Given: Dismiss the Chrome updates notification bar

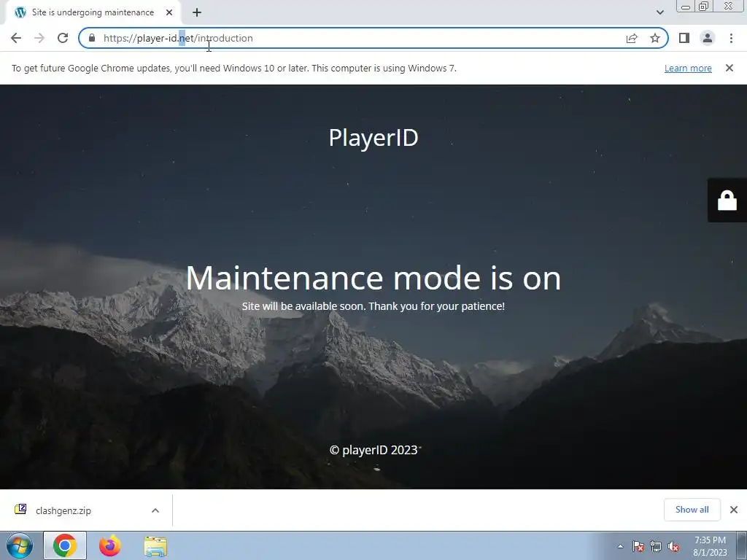Looking at the screenshot, I should (729, 68).
